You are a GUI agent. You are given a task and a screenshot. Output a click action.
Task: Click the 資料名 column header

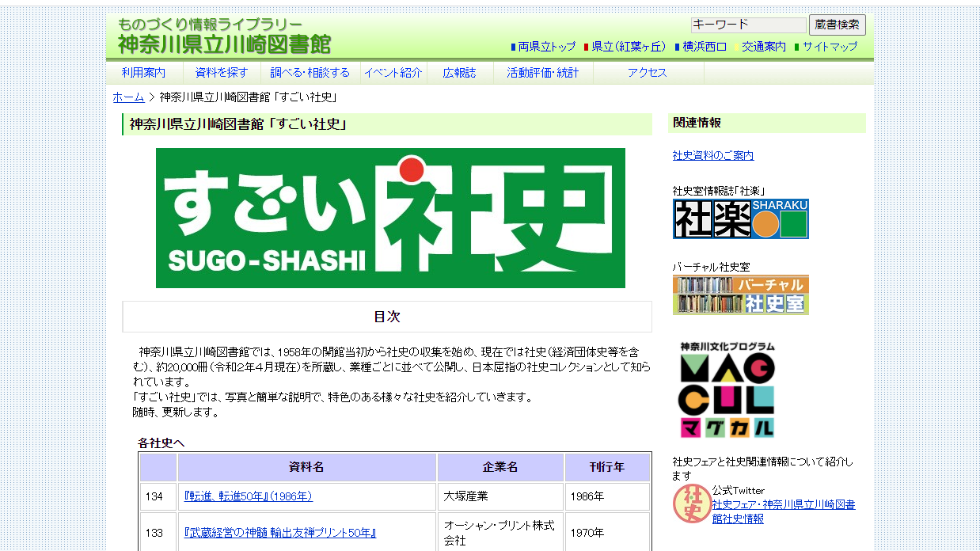(x=307, y=467)
